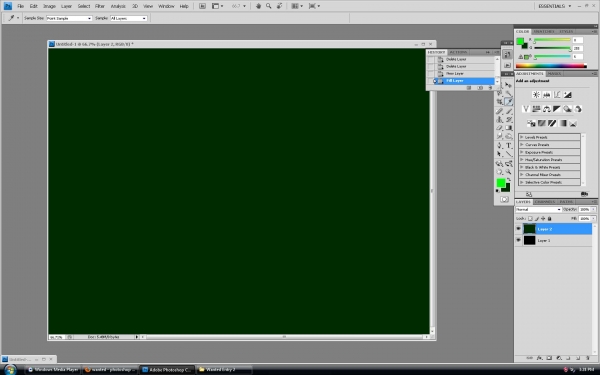Click Layer 2 thumbnail
Viewport: 600px width, 375px height.
(x=529, y=229)
